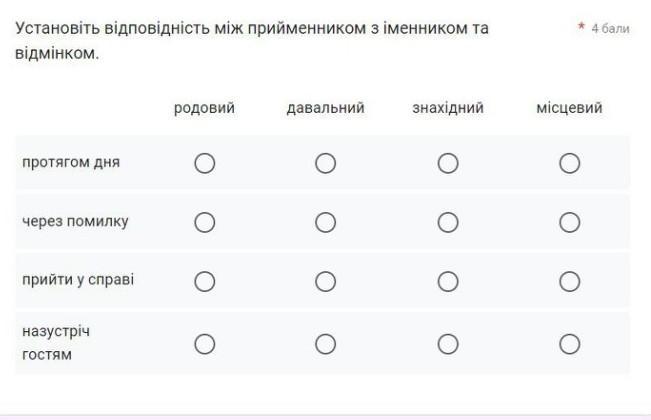
Task: Click the місцевий column header
Action: pyautogui.click(x=569, y=108)
